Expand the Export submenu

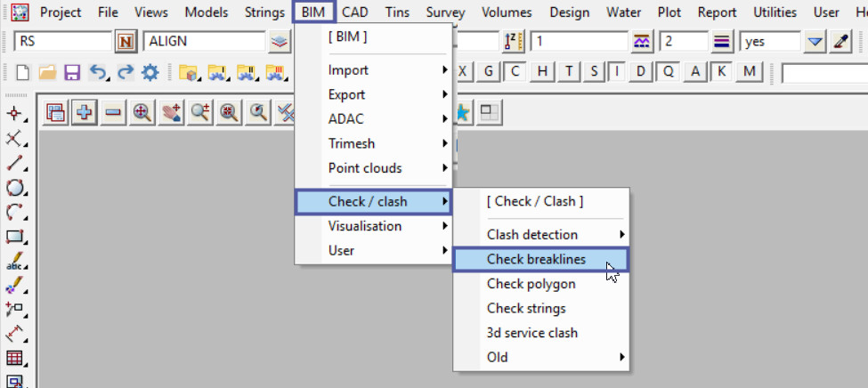pyautogui.click(x=374, y=94)
